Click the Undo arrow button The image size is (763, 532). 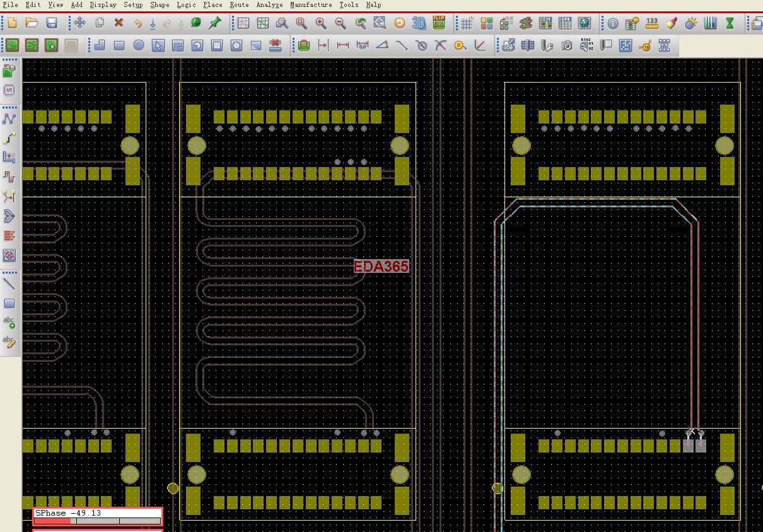point(137,23)
